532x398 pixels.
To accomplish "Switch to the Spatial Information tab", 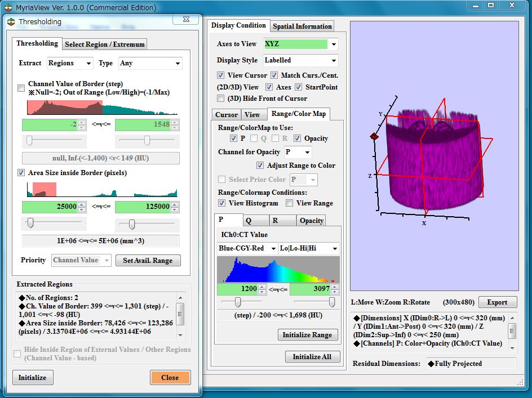I will (302, 26).
